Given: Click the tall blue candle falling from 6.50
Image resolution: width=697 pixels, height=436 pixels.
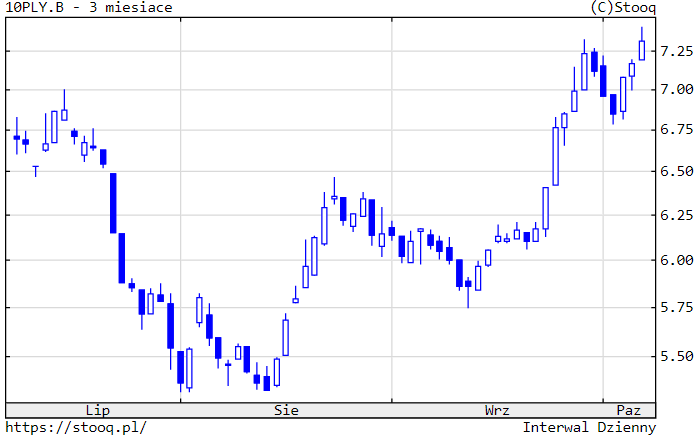Looking at the screenshot, I should 113,202.
